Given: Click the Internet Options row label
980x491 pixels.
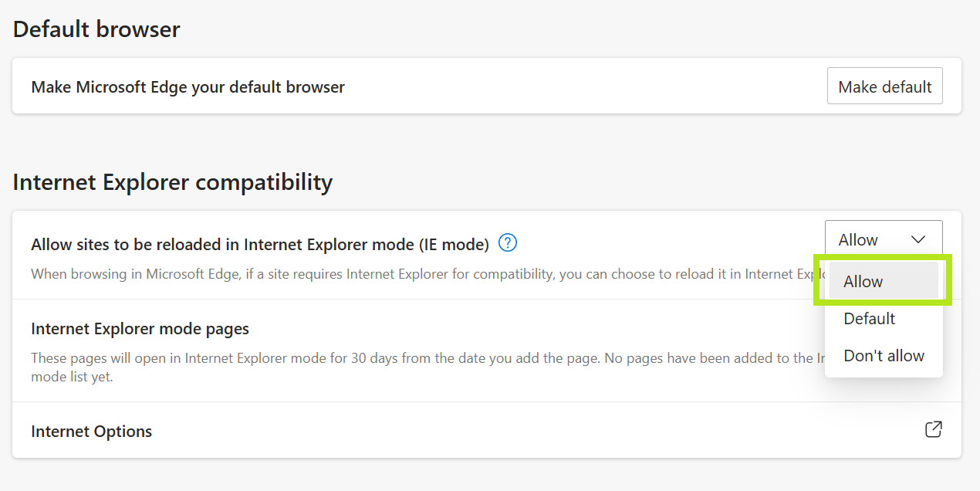Looking at the screenshot, I should [x=92, y=431].
